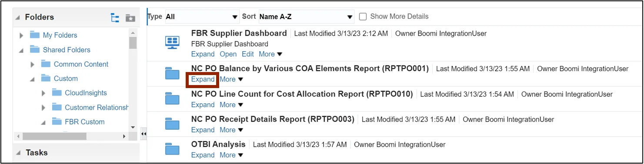
Task: Click the FBR Supplier Dashboard monitor icon
Action: pos(173,43)
